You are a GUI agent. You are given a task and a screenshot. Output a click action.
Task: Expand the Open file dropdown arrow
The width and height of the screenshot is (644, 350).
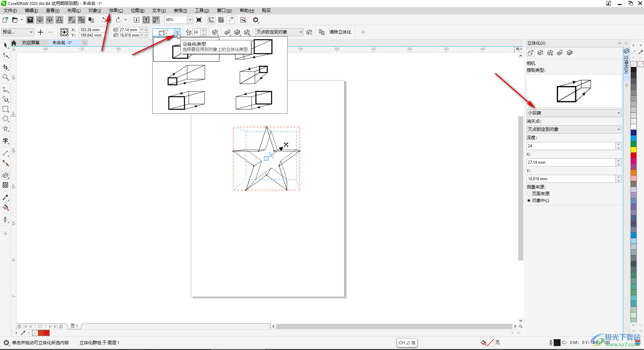pos(22,20)
